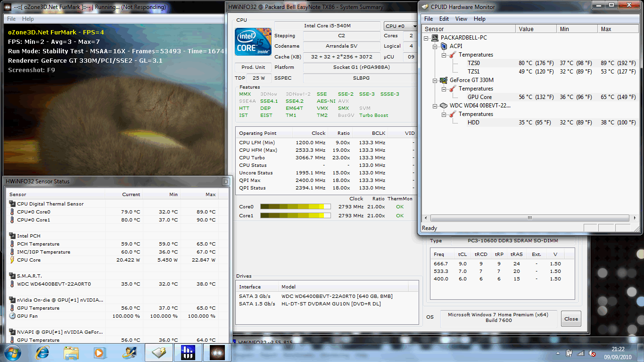Image resolution: width=644 pixels, height=362 pixels.
Task: Click Current column header in Sensor Status
Action: pos(124,194)
